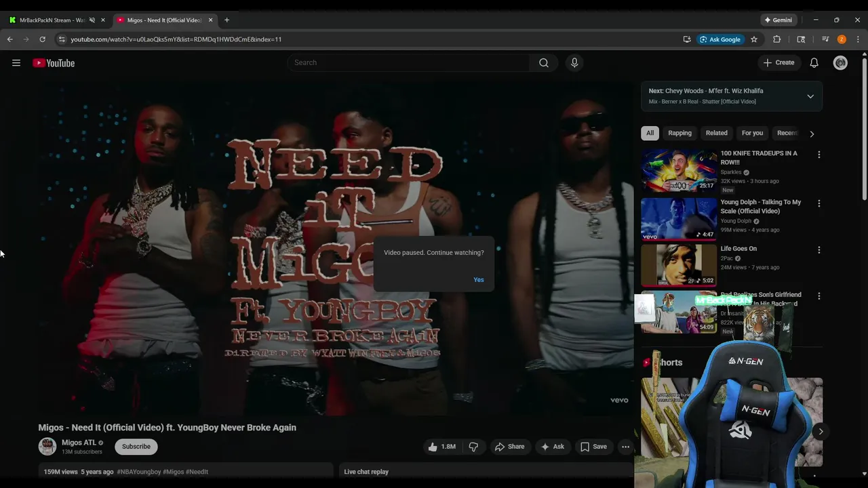Open Chrome three-dot menu
The width and height of the screenshot is (868, 488).
coord(858,39)
